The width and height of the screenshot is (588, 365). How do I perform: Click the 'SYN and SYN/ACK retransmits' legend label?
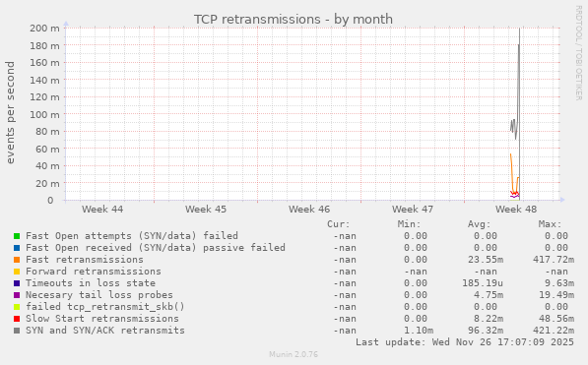click(x=105, y=331)
